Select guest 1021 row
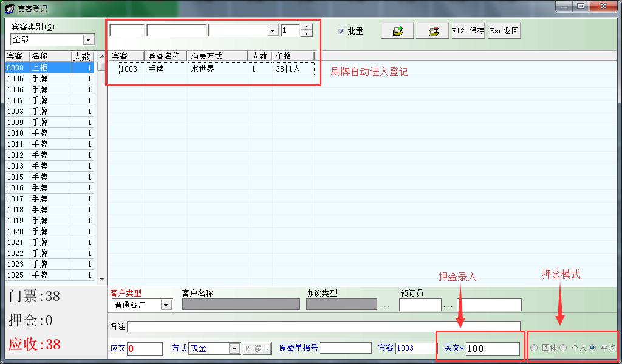 [x=50, y=242]
